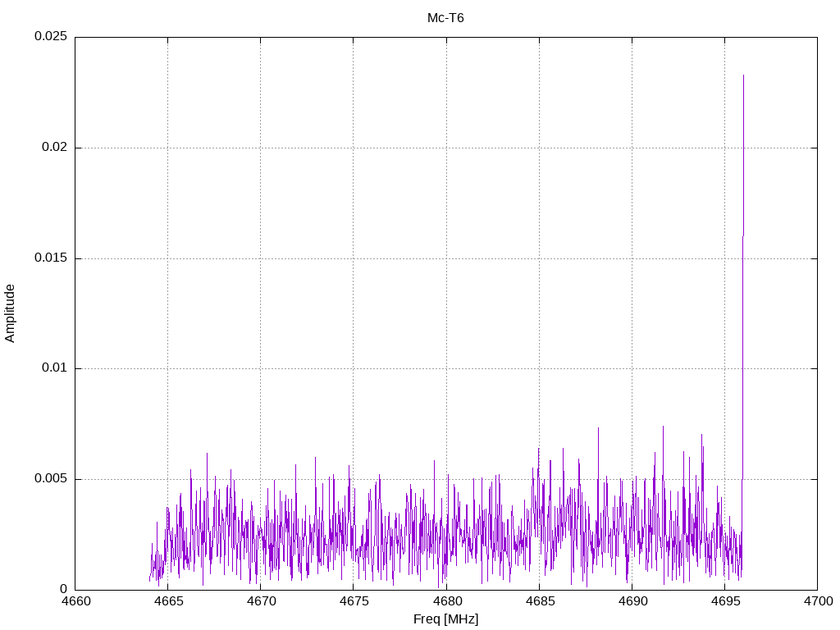Click the x-axis tick label "4660"

[75, 601]
